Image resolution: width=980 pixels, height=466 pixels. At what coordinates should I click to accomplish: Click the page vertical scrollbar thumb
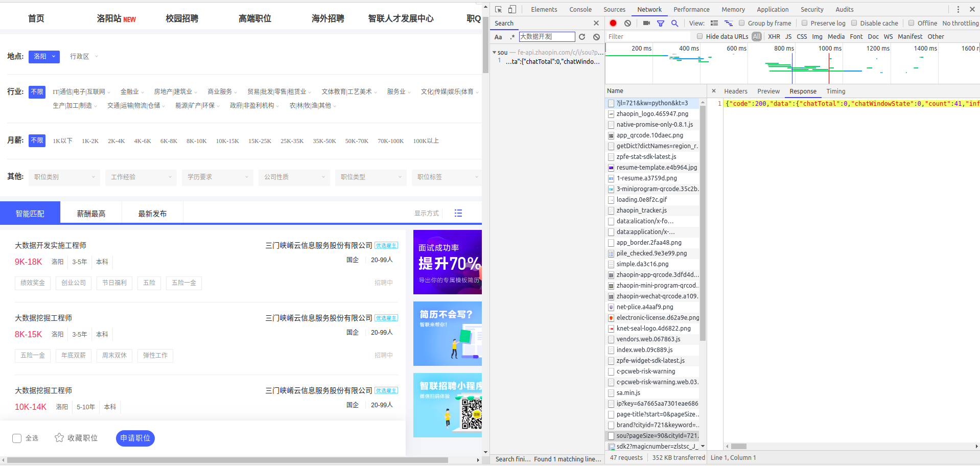click(485, 45)
